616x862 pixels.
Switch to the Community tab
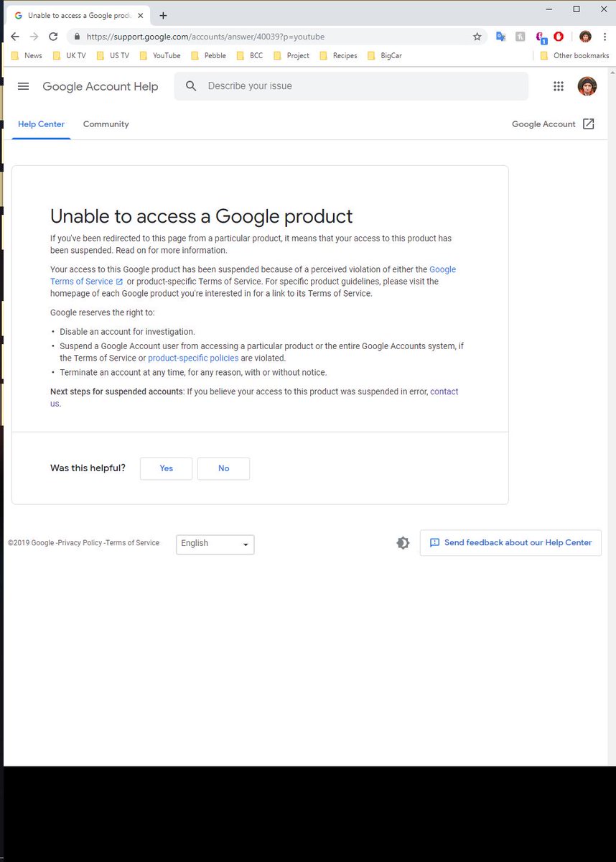click(x=106, y=124)
